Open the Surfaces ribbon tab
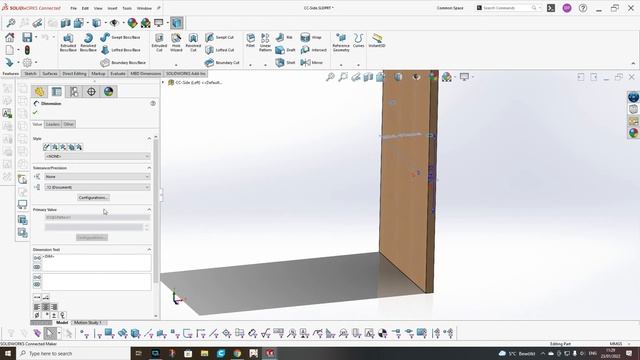Viewport: 640px width, 360px height. tap(50, 73)
